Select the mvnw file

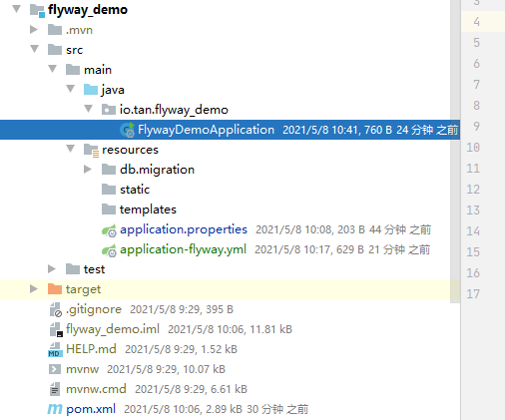[82, 369]
